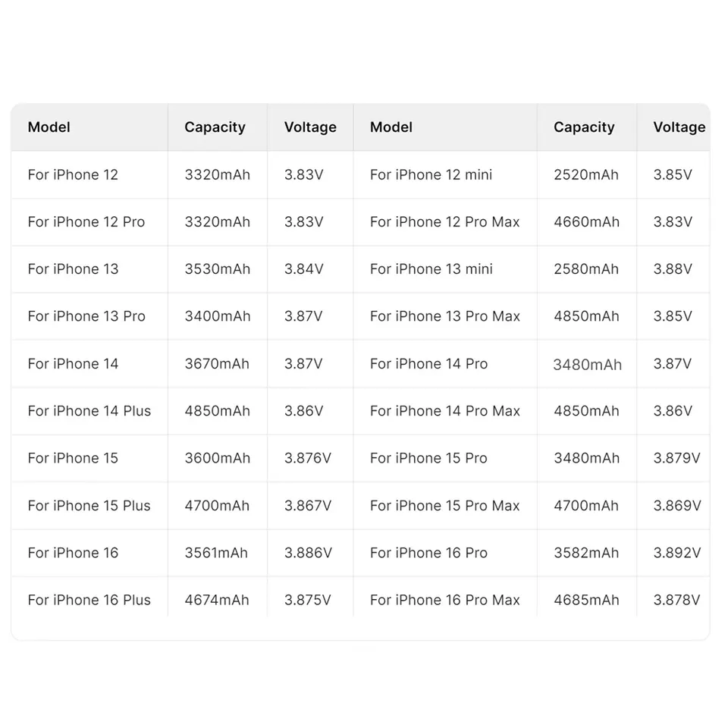Select the "For iPhone 16 Plus" cell

(x=89, y=600)
